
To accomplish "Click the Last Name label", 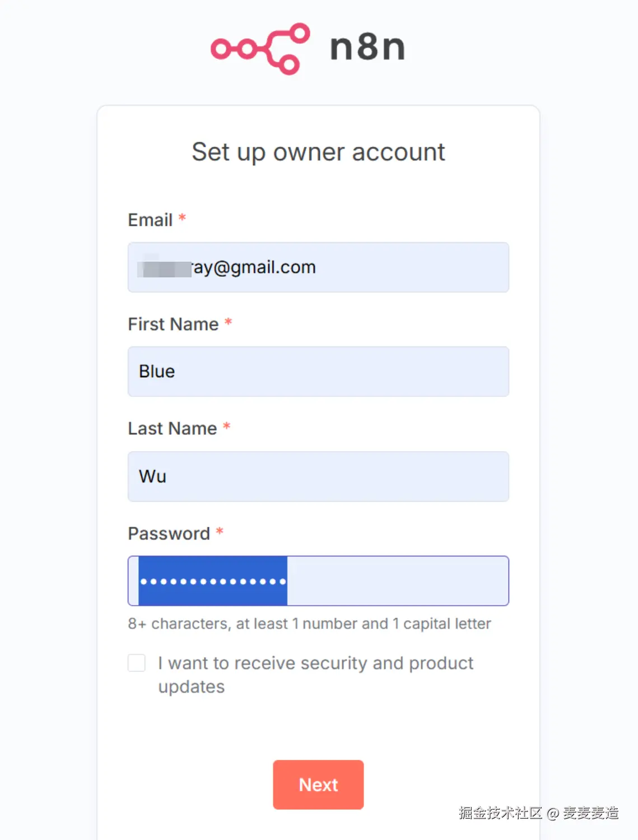I will [172, 428].
